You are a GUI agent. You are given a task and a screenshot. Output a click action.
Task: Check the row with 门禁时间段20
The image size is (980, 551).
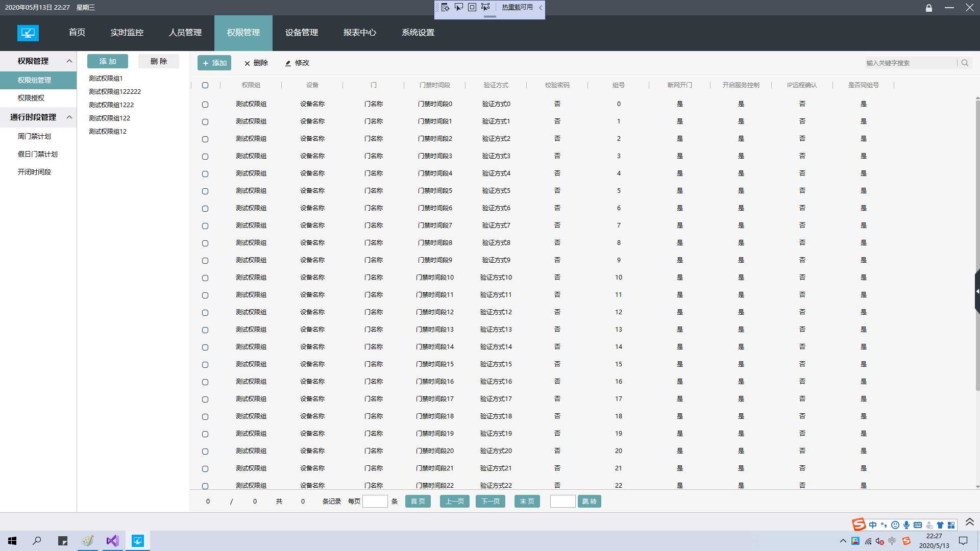point(205,452)
